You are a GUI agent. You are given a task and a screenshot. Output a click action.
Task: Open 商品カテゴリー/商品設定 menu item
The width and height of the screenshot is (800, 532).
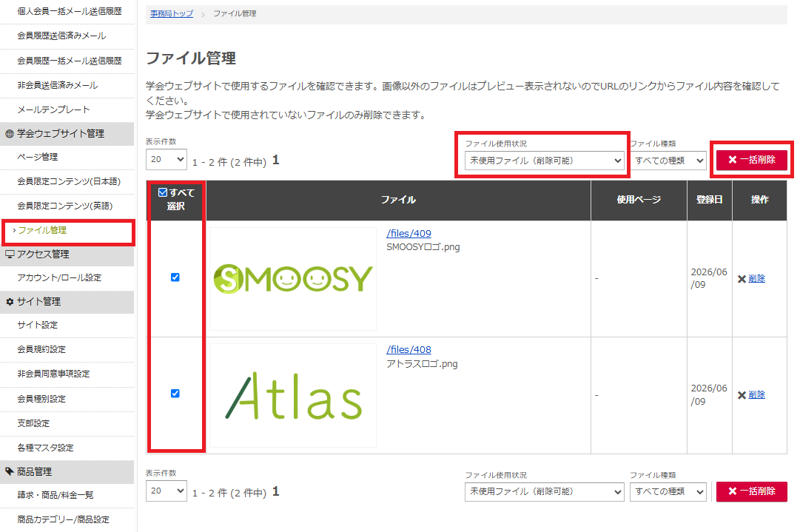[63, 519]
